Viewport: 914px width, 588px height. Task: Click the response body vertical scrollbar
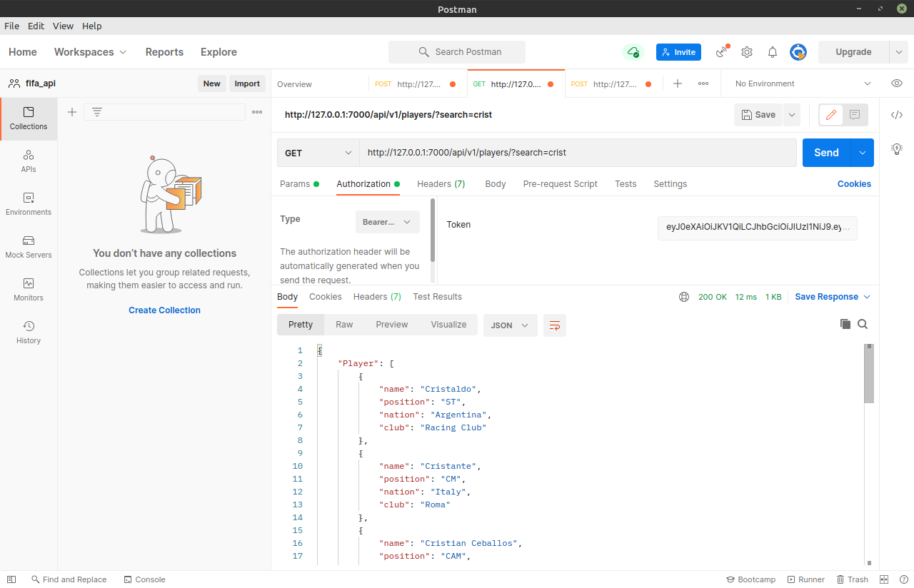coord(869,374)
